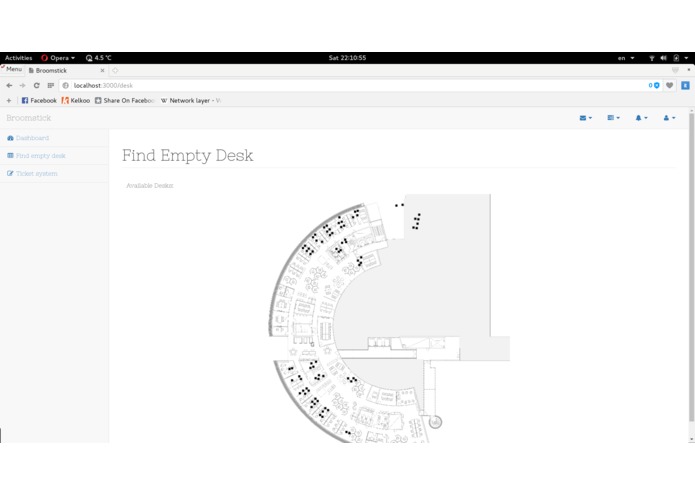Open the Kelkoo bookmark
The image size is (695, 494).
(x=76, y=101)
